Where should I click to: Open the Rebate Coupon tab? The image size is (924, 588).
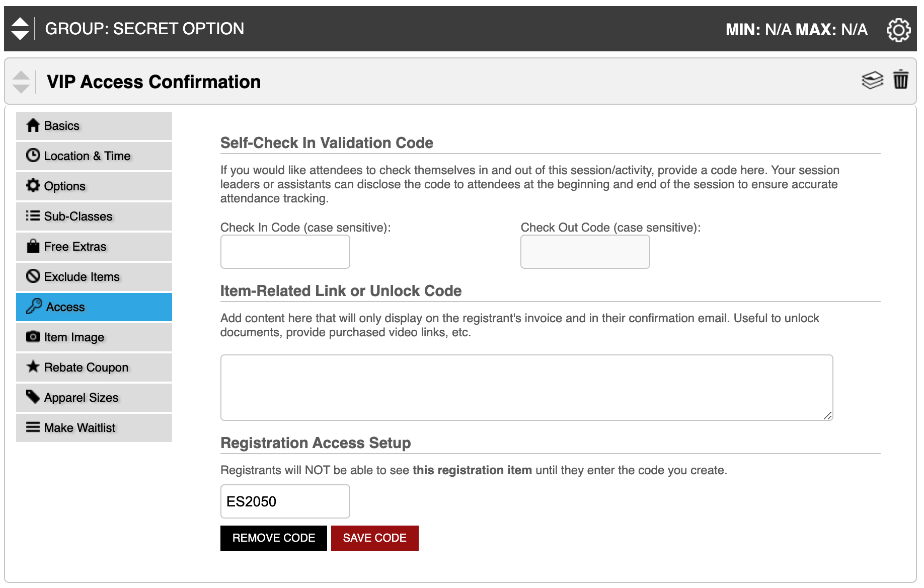(x=94, y=367)
